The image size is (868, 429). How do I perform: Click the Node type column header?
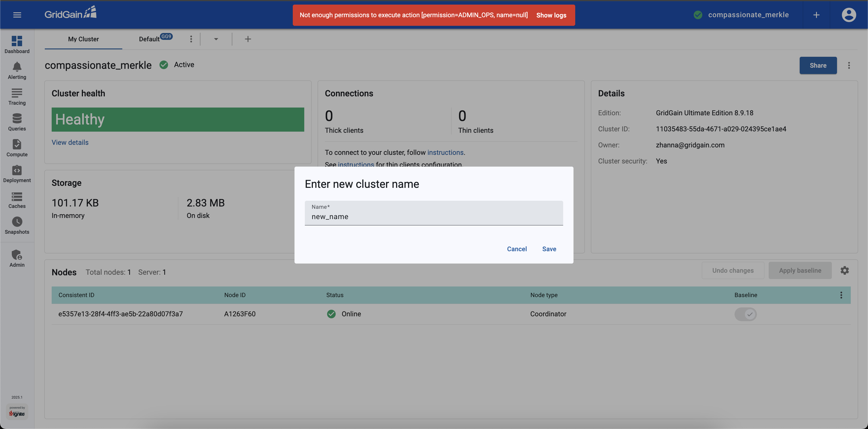(x=544, y=295)
